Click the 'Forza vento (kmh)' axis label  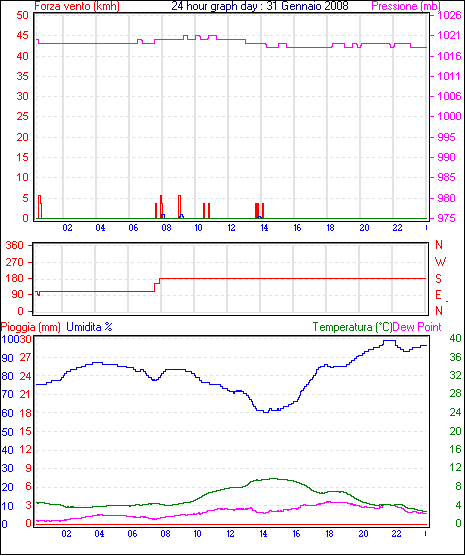pyautogui.click(x=77, y=6)
